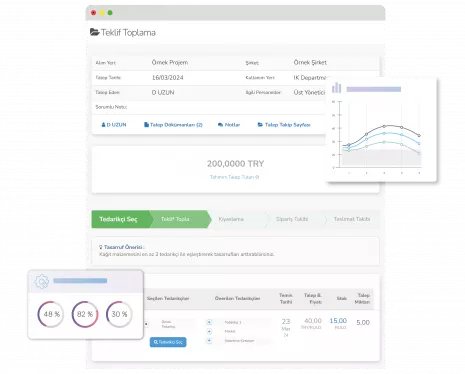Click the 16/03/2024 request date
Viewport: 465px width, 374px height.
coord(168,77)
